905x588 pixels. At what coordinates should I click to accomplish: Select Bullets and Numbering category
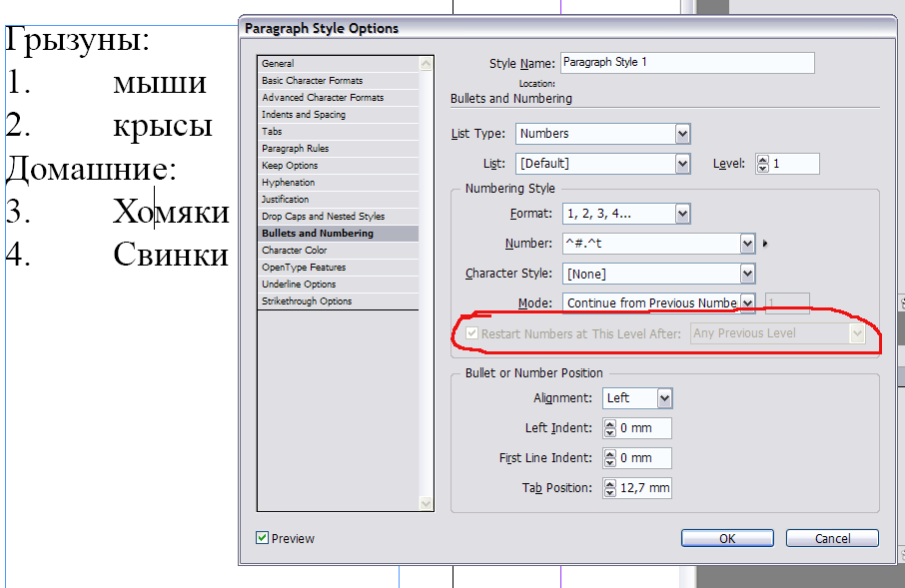(339, 234)
